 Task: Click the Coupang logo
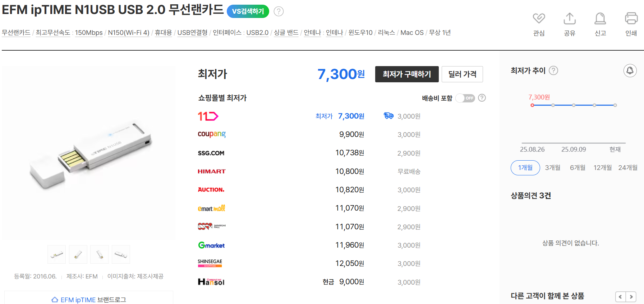[212, 134]
